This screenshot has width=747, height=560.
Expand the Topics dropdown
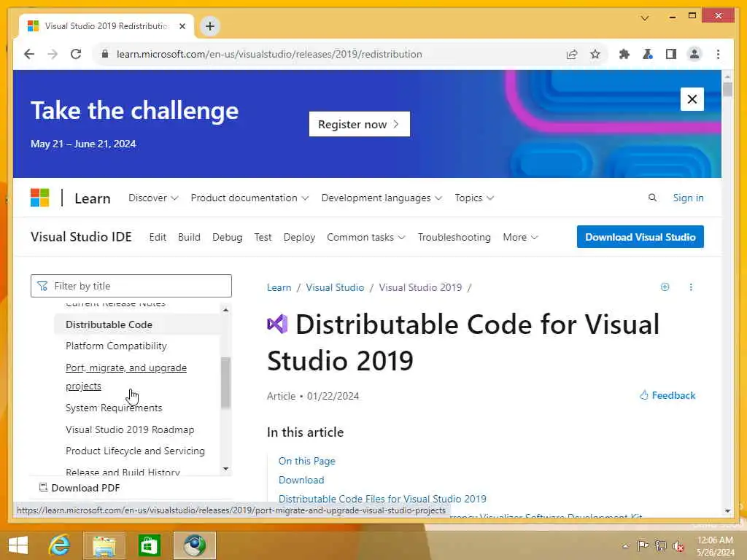474,198
